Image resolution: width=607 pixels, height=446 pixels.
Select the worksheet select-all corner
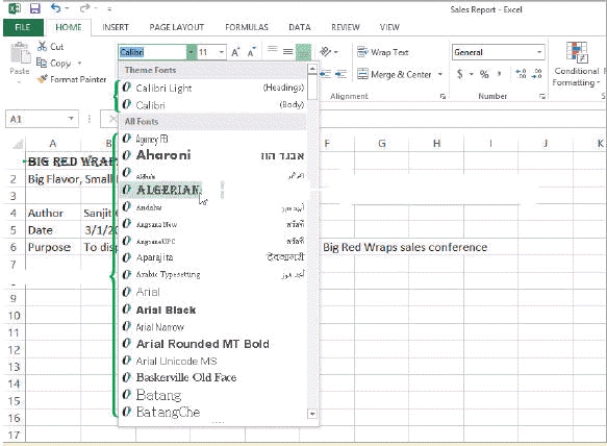coord(17,144)
